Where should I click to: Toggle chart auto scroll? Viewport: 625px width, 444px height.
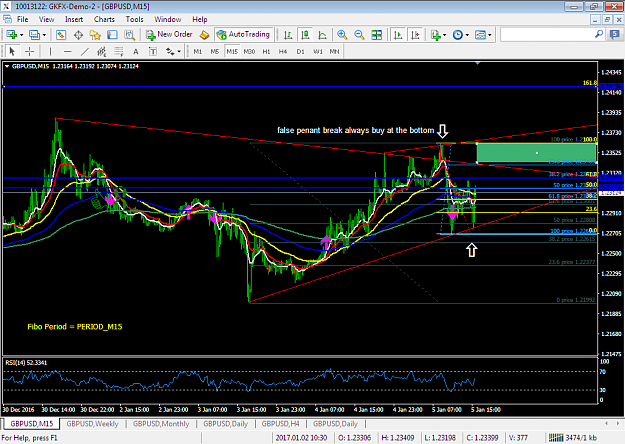click(x=398, y=35)
